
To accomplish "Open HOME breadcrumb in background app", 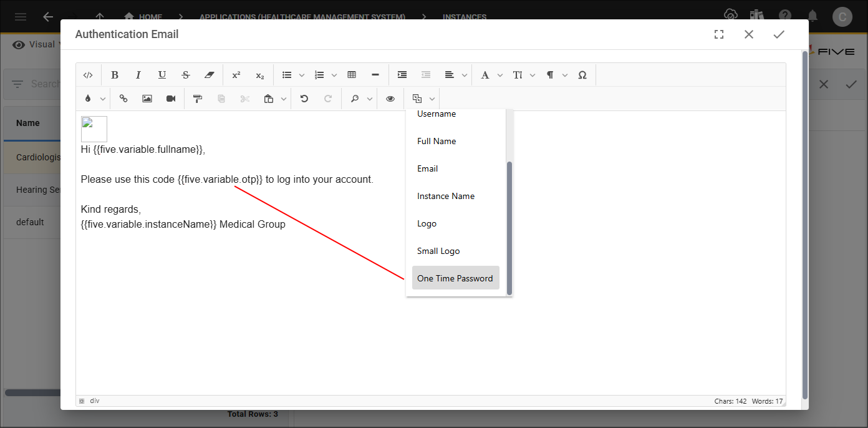I will click(x=143, y=17).
